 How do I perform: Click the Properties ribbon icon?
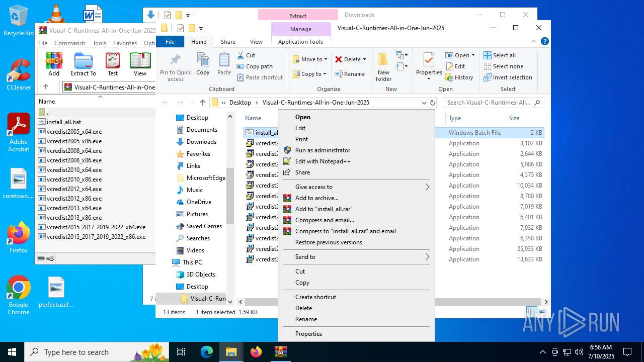[x=429, y=66]
